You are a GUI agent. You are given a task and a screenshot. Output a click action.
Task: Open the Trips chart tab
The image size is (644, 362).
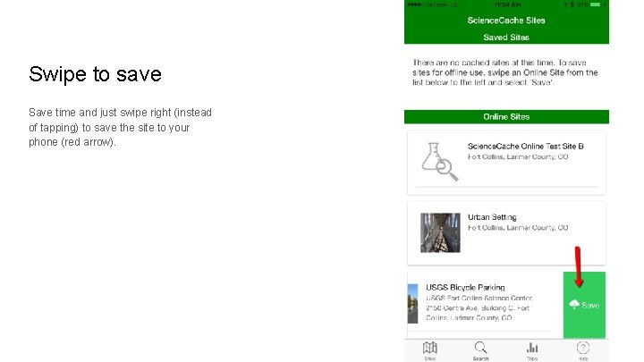(532, 350)
